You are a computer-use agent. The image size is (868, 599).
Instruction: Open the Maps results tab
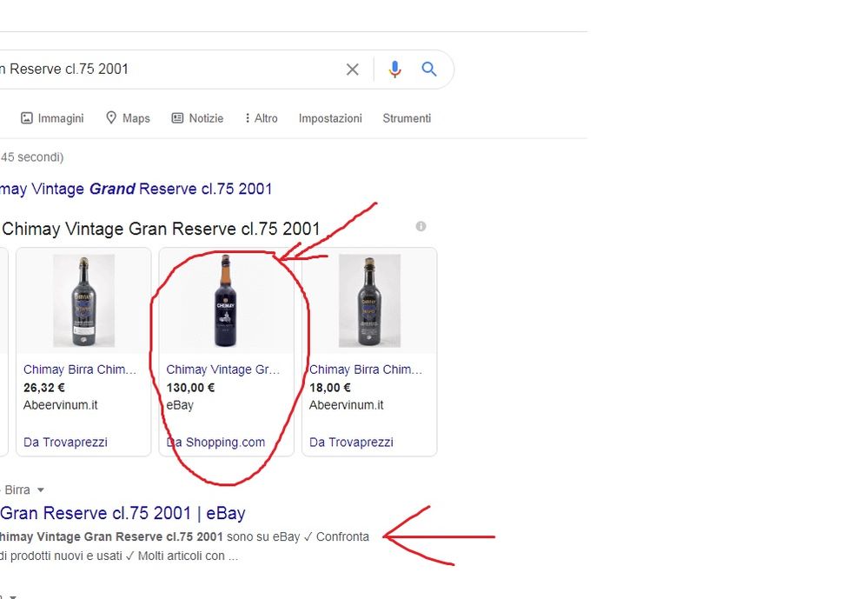pyautogui.click(x=128, y=118)
